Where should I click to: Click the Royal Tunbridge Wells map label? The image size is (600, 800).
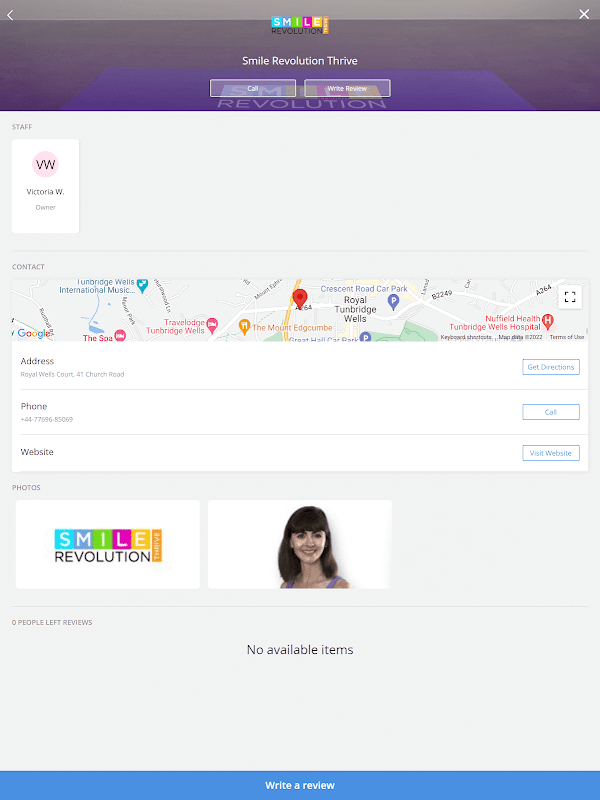[356, 309]
